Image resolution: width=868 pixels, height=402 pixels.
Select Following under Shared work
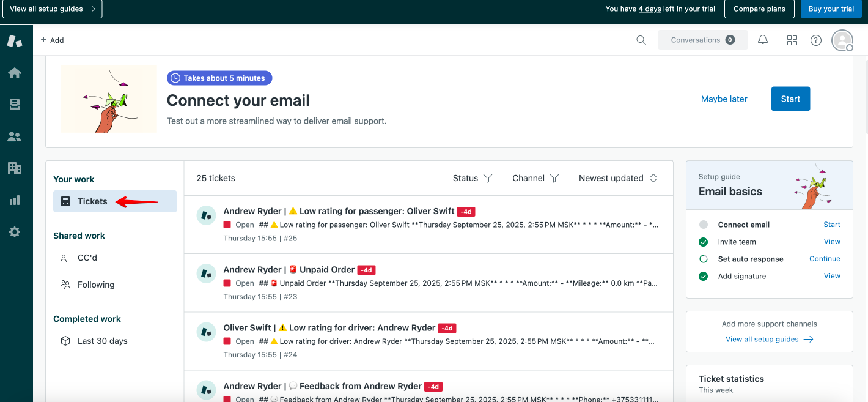pos(115,285)
